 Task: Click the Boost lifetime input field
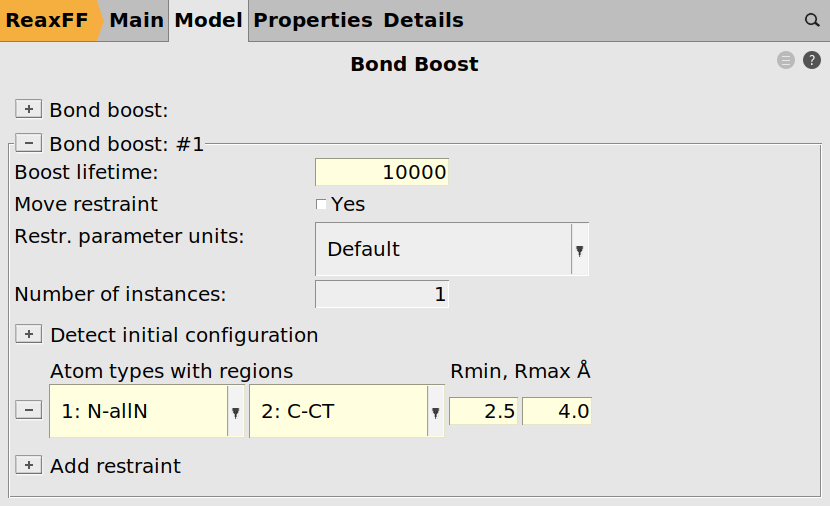point(382,172)
